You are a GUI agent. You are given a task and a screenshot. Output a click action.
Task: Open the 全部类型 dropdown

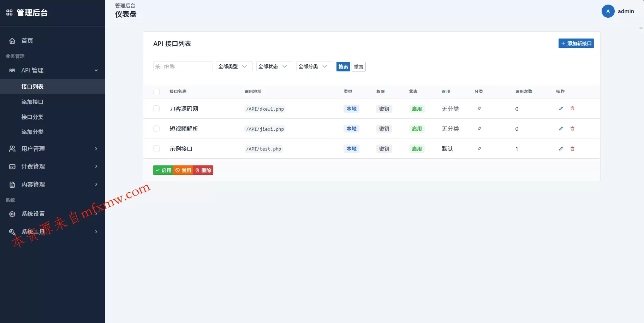coord(234,66)
